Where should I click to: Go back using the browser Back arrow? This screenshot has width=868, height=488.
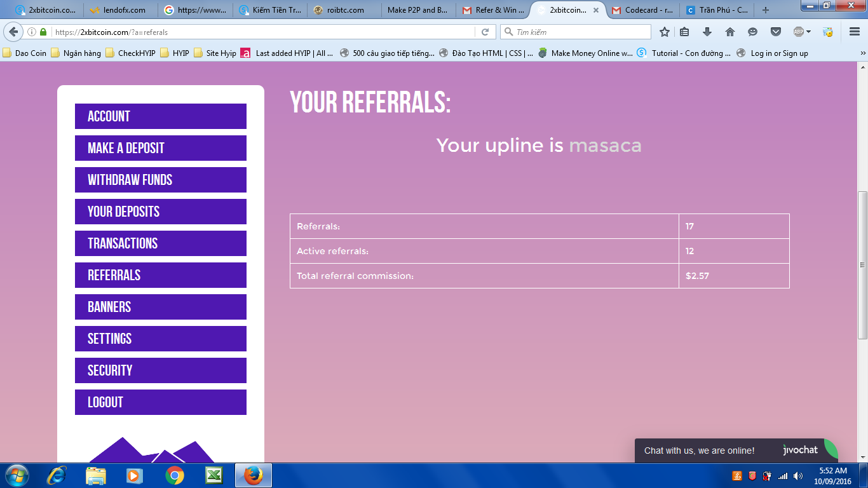pyautogui.click(x=13, y=32)
